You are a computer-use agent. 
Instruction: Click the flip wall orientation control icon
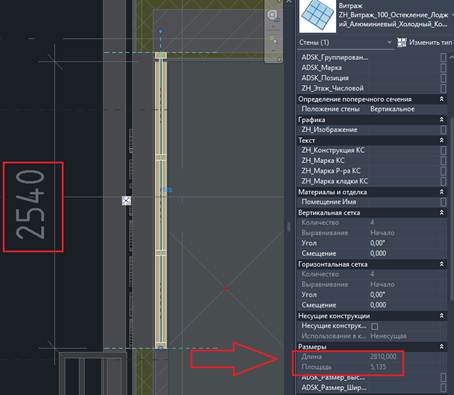coord(126,201)
